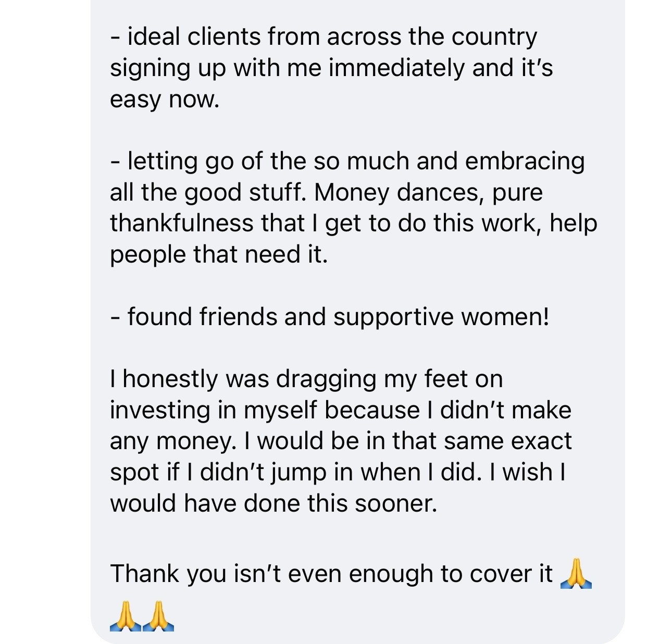Click the line starting with "thankfulness that I get"

(x=353, y=223)
